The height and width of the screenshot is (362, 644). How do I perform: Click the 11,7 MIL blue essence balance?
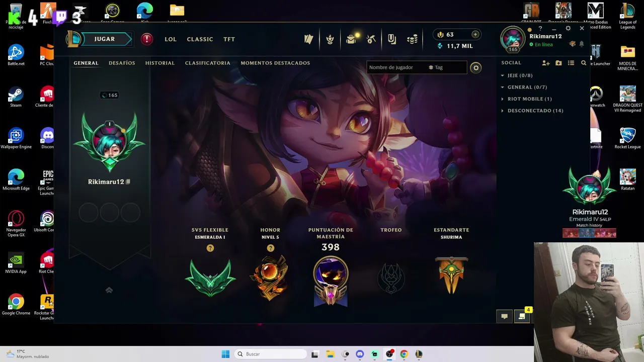click(455, 46)
